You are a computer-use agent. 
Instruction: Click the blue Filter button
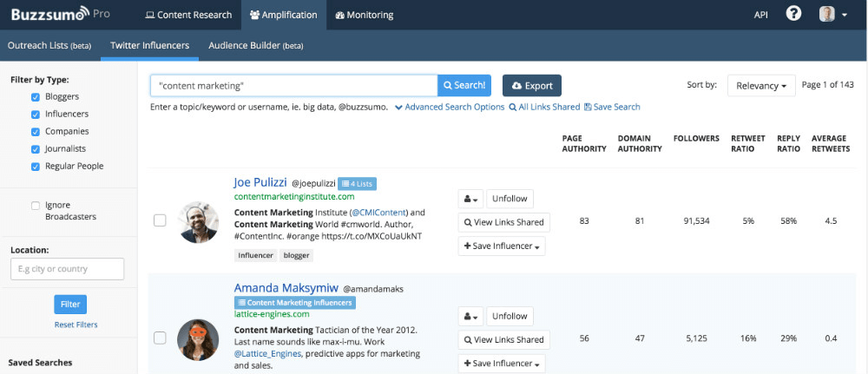pos(70,305)
